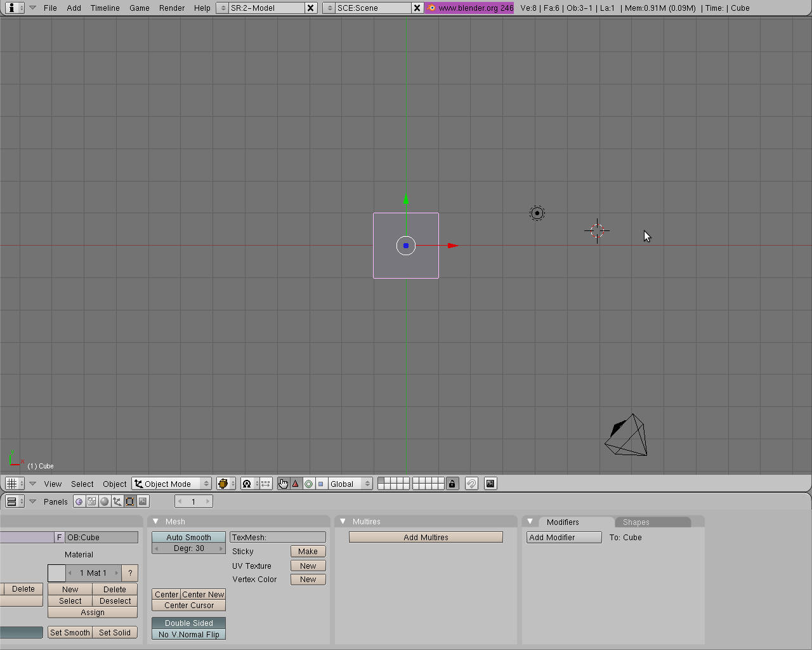Open the Shading context sphere icon

(105, 501)
